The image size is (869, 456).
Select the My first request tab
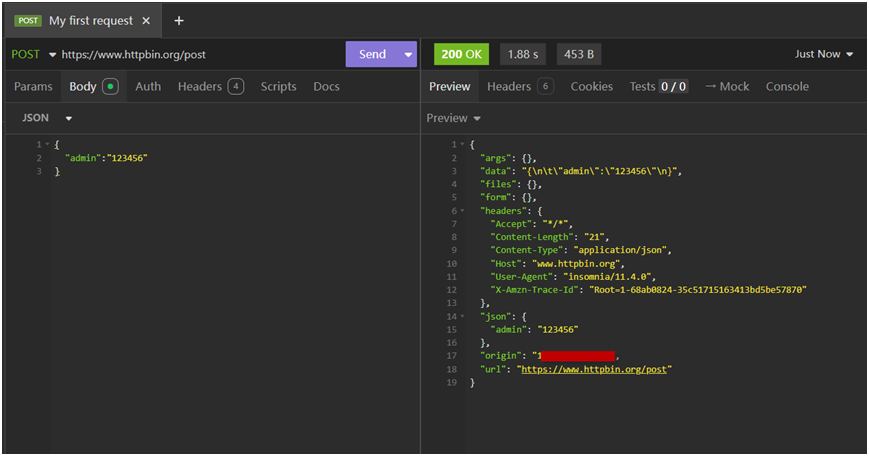[83, 21]
